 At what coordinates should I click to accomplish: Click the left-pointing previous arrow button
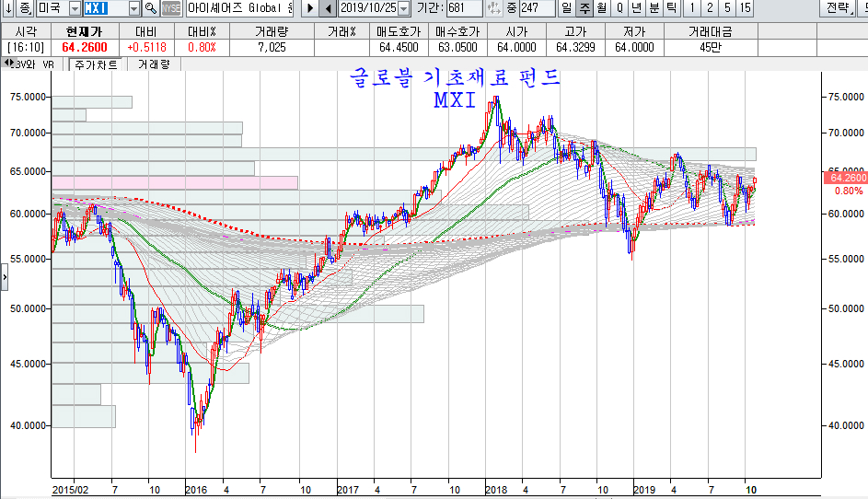point(328,8)
